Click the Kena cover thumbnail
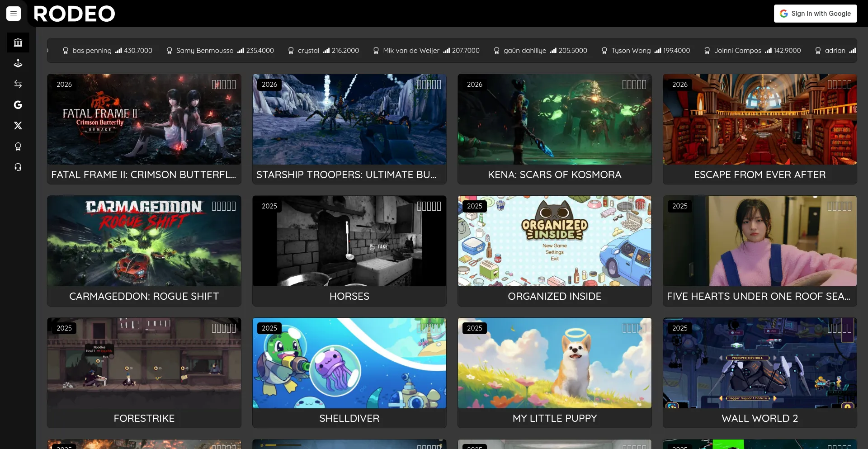 (x=555, y=119)
